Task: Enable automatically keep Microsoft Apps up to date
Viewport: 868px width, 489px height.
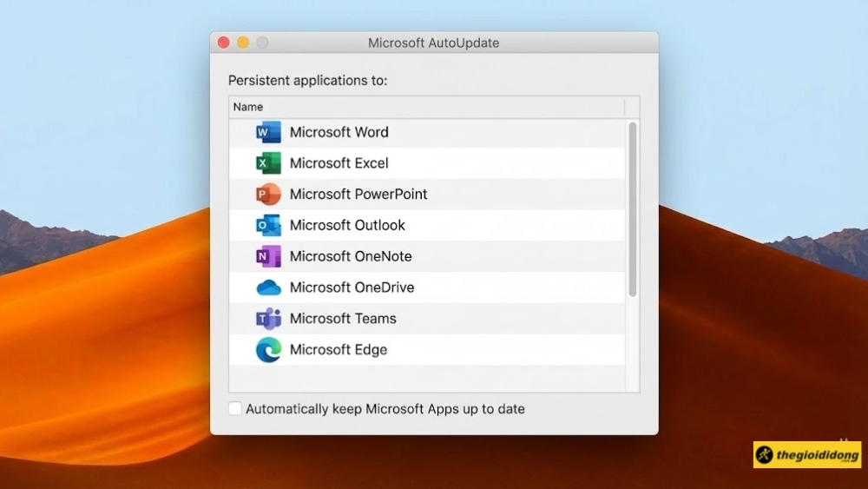Action: [x=235, y=409]
